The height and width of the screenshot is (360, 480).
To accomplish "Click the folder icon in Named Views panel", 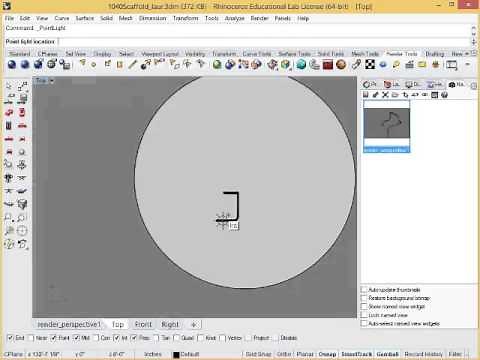I will (395, 95).
